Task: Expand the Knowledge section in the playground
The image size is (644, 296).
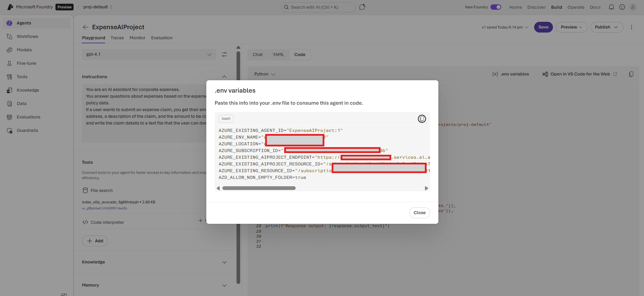Action: (x=224, y=262)
